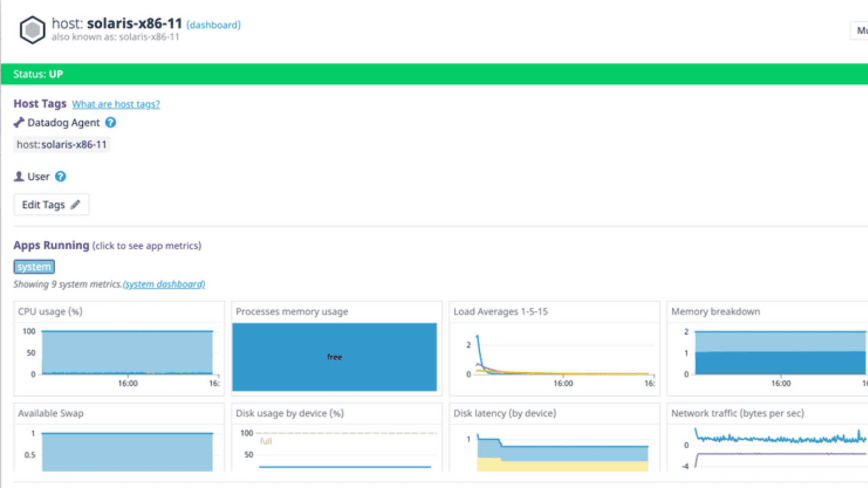Screen dimensions: 868x488
Task: Open the CPU usage (%) graph
Action: (119, 349)
